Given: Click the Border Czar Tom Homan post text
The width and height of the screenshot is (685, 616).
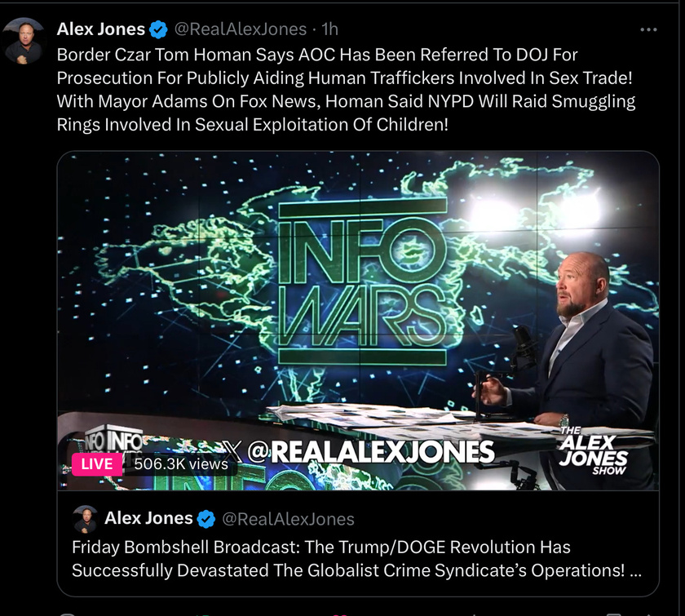Looking at the screenshot, I should tap(346, 90).
